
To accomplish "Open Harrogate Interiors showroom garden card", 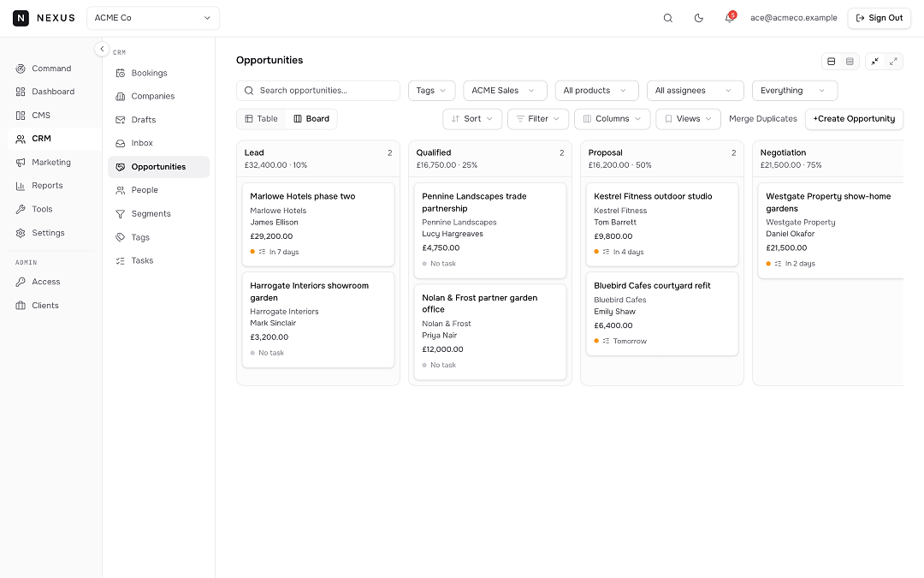I will (x=318, y=319).
